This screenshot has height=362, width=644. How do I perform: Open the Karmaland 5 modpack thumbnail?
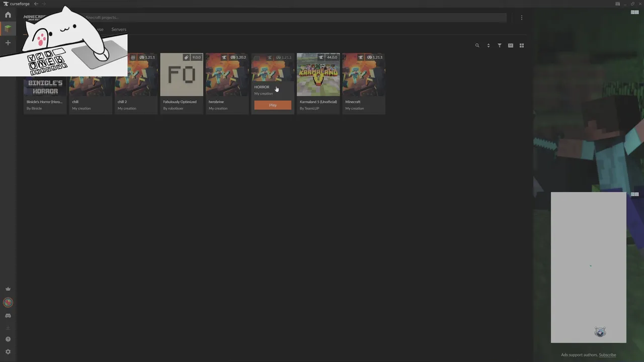(x=318, y=74)
